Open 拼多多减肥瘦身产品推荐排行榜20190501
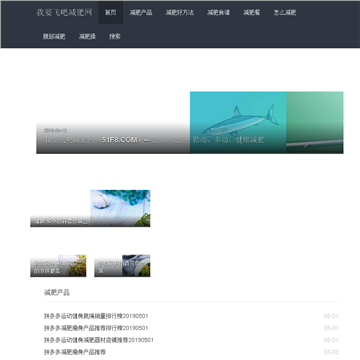The image size is (360, 360). point(96,328)
